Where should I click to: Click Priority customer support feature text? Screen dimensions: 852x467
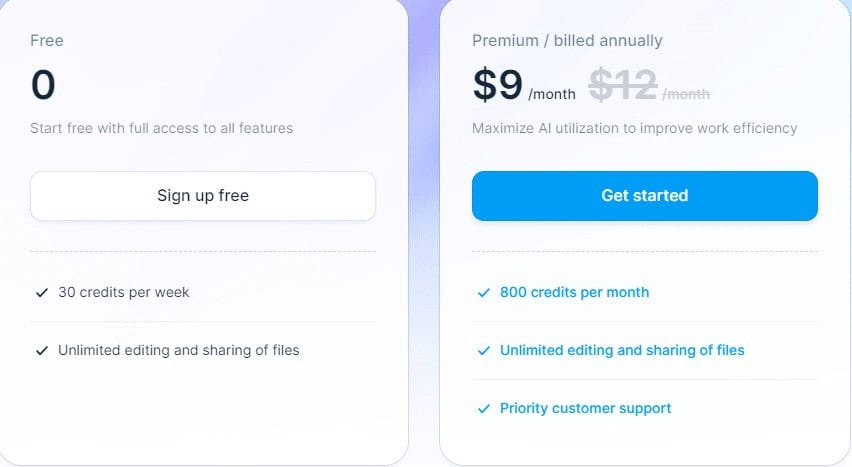586,408
